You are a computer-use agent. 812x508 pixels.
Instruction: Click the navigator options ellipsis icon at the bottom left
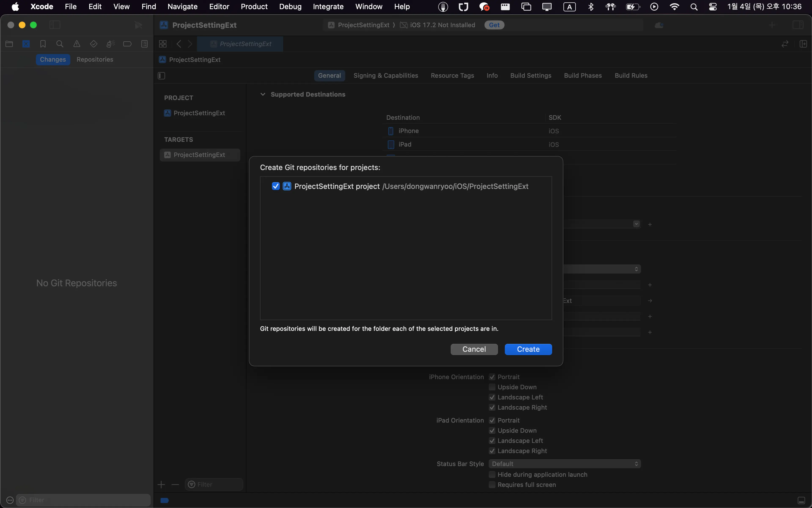click(x=10, y=500)
